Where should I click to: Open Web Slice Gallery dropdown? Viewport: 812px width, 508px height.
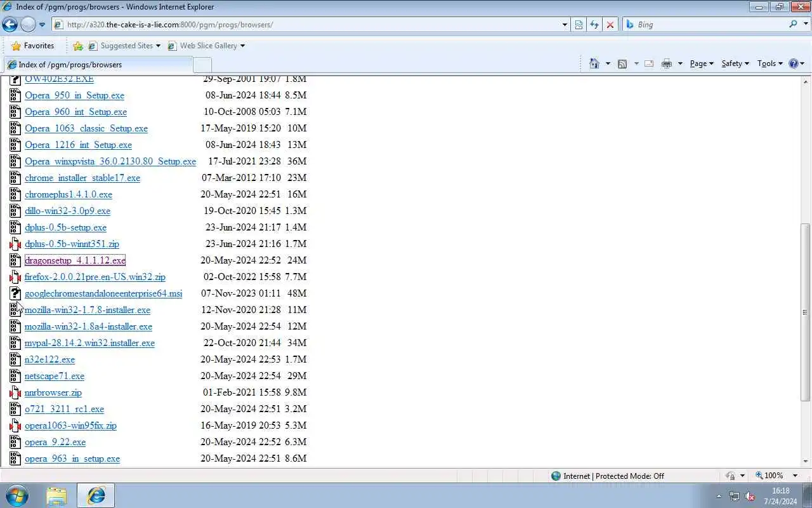point(206,46)
